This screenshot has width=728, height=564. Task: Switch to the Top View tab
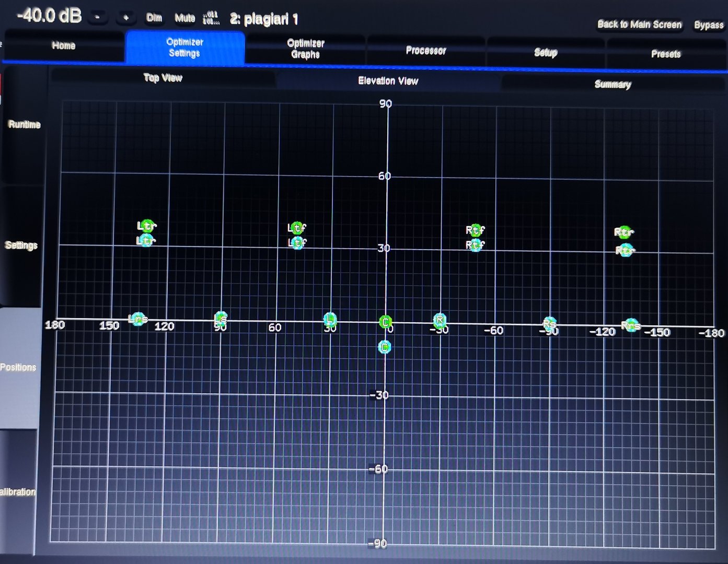coord(163,78)
